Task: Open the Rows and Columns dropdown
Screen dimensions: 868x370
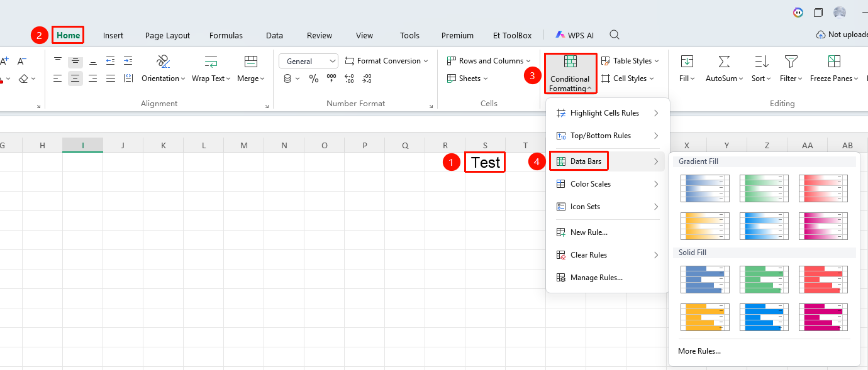Action: [489, 61]
